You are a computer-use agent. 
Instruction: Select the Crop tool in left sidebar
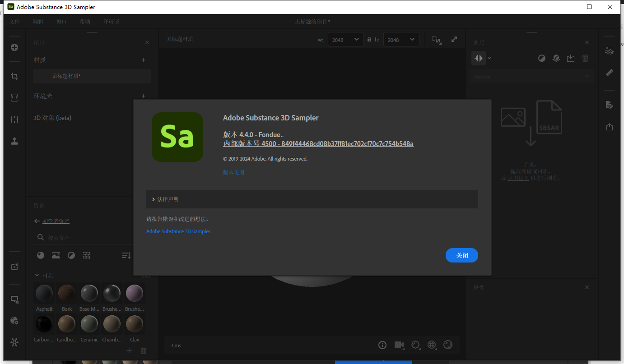[x=14, y=76]
